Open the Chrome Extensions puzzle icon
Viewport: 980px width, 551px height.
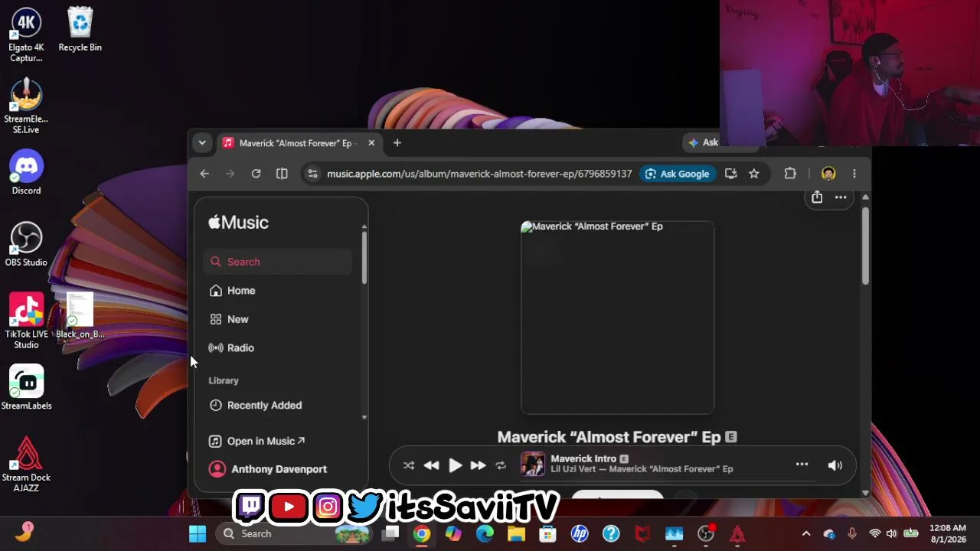click(x=790, y=174)
